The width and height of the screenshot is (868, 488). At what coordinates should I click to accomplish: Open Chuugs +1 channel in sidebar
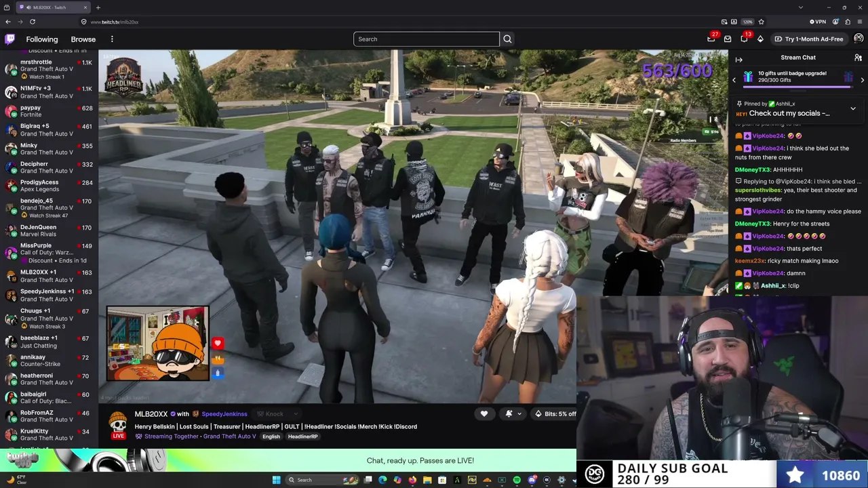pos(49,318)
